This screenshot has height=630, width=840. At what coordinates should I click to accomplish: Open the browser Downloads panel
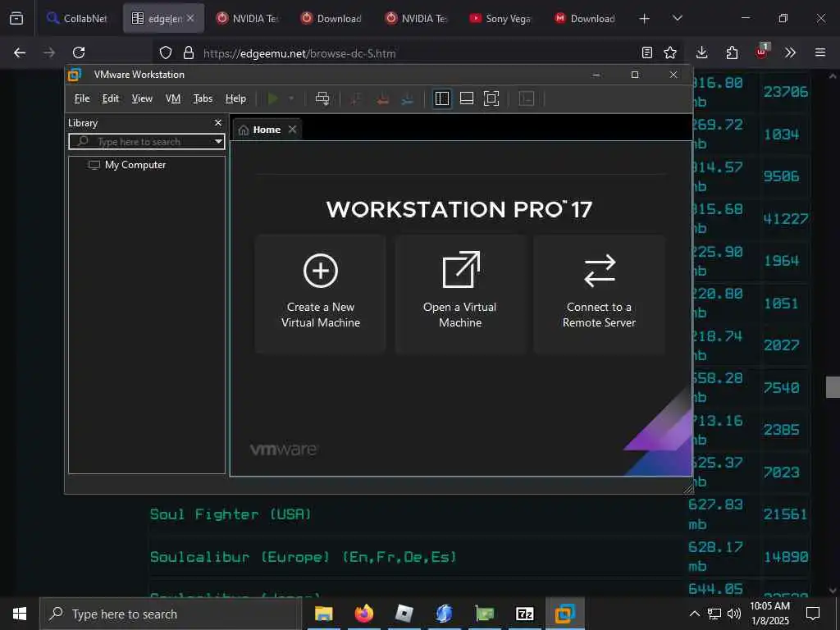(x=702, y=52)
